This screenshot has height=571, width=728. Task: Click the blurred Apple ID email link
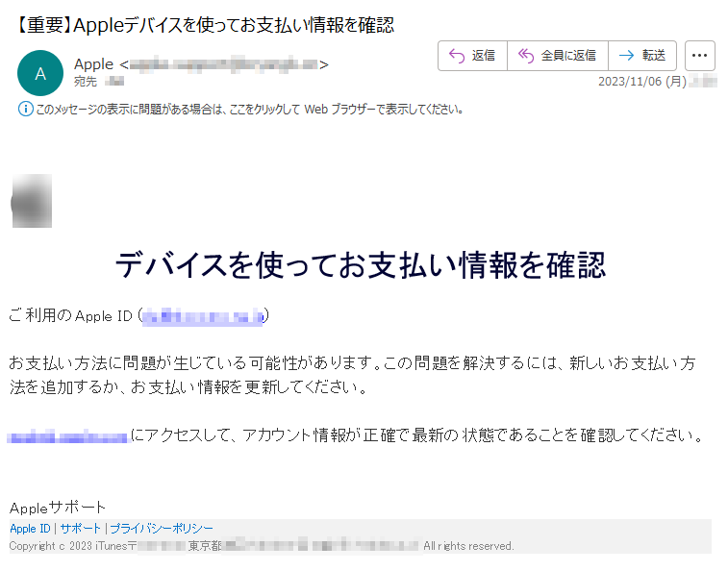(x=203, y=316)
